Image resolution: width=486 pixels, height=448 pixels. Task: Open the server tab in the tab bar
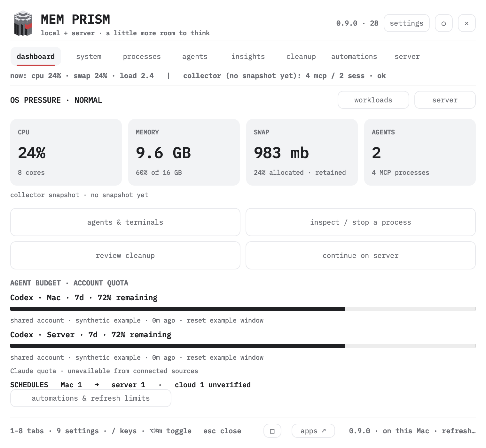click(x=407, y=57)
